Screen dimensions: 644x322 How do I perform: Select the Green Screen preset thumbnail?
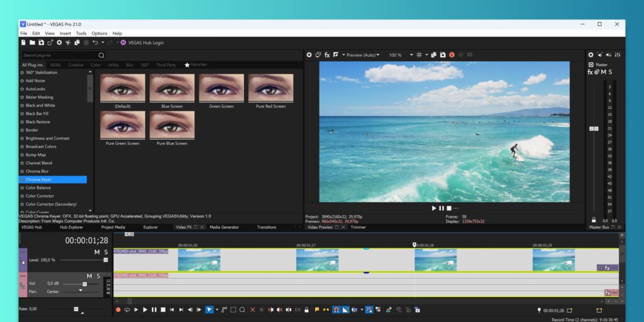(x=221, y=88)
